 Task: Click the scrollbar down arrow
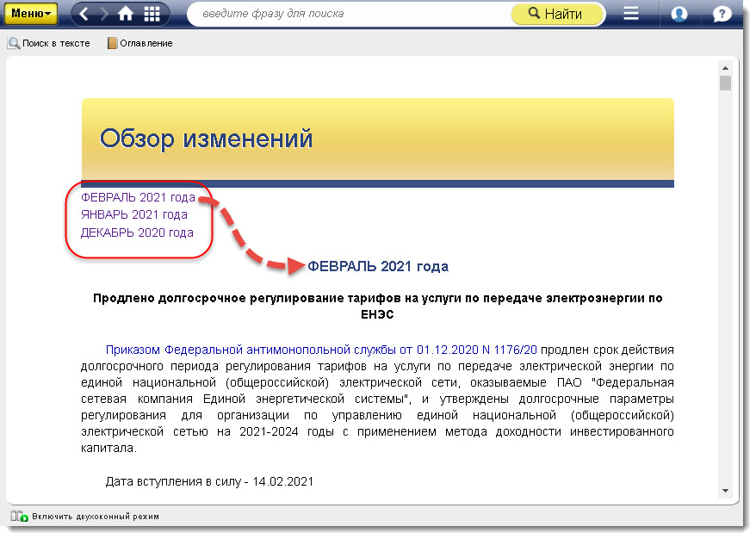point(726,491)
